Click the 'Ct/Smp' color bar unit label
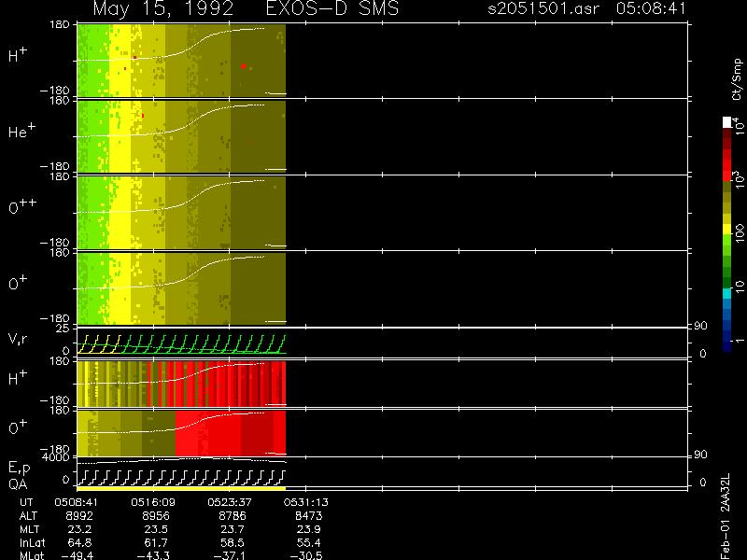The height and width of the screenshot is (560, 747). point(737,79)
